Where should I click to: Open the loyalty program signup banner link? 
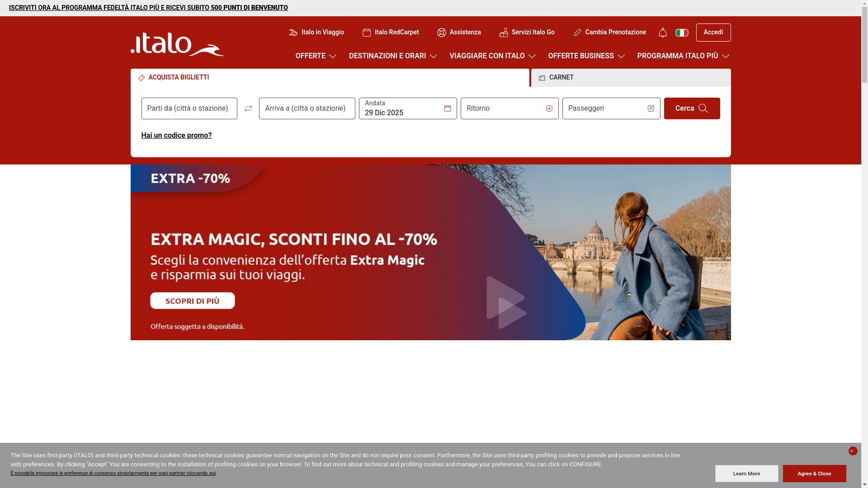coord(148,8)
